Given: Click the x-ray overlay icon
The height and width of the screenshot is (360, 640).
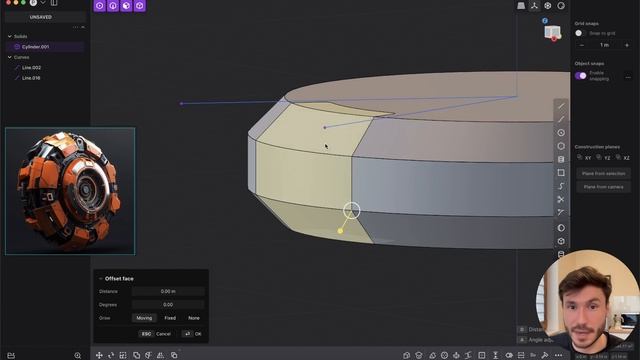Looking at the screenshot, I should point(548,6).
